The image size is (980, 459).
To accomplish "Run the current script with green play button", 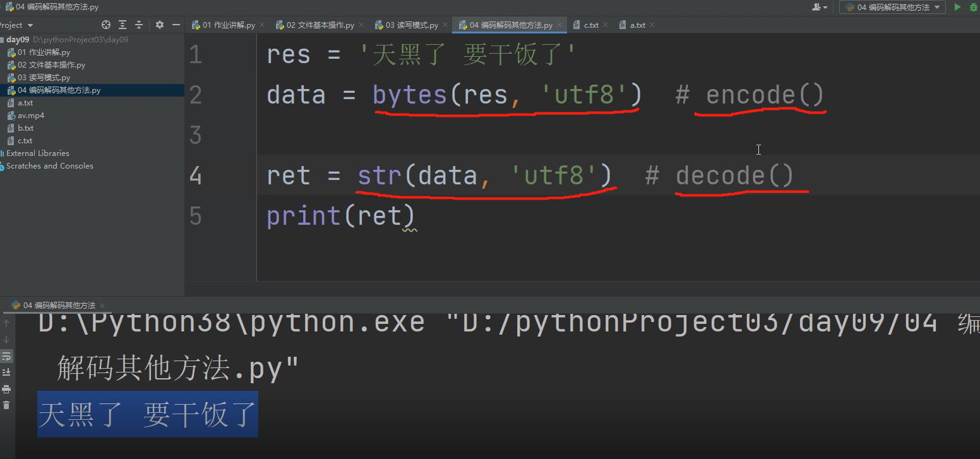I will point(957,8).
